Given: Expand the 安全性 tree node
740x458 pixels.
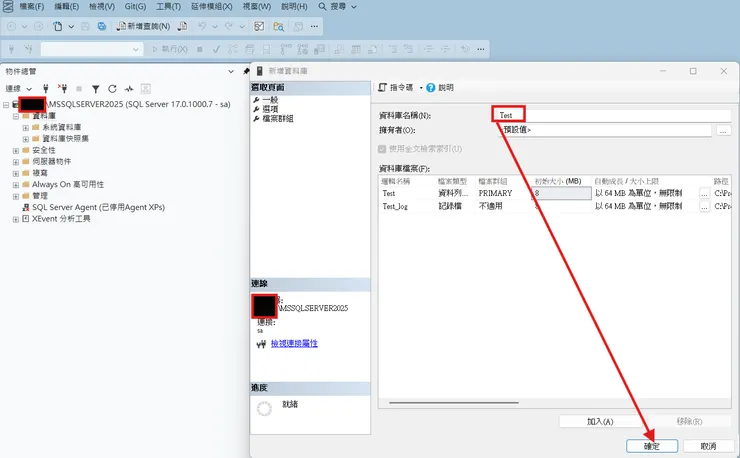Looking at the screenshot, I should pos(16,151).
